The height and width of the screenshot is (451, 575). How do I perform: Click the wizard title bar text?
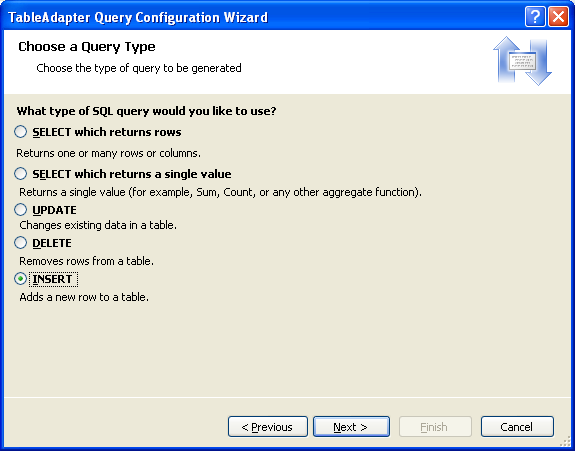138,17
